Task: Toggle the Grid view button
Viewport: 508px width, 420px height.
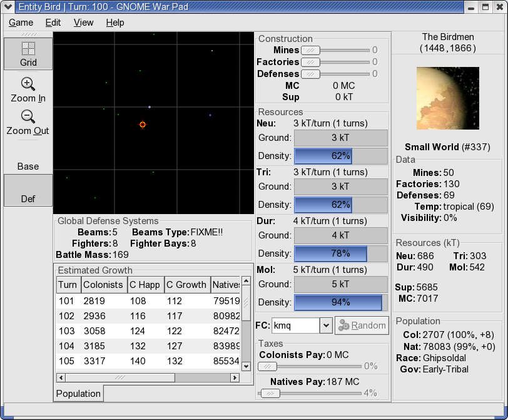Action: tap(28, 54)
